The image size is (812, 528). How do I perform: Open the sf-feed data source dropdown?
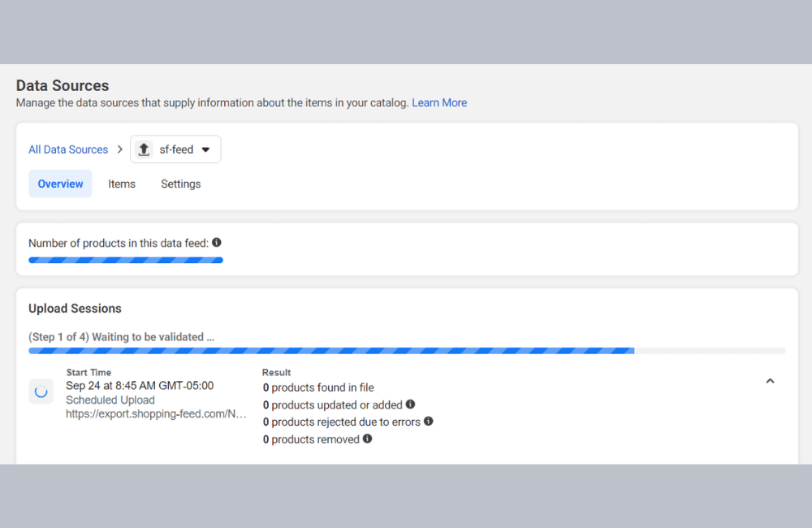tap(205, 149)
